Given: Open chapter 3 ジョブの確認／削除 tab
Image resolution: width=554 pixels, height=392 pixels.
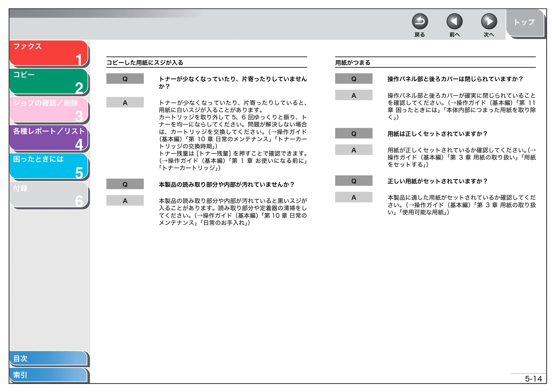Looking at the screenshot, I should (49, 110).
